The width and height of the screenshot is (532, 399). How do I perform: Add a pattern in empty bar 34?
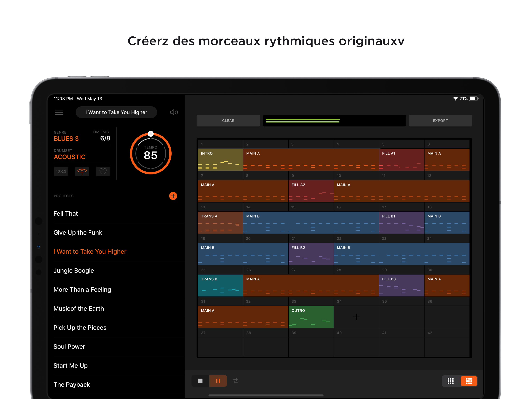[x=356, y=317]
